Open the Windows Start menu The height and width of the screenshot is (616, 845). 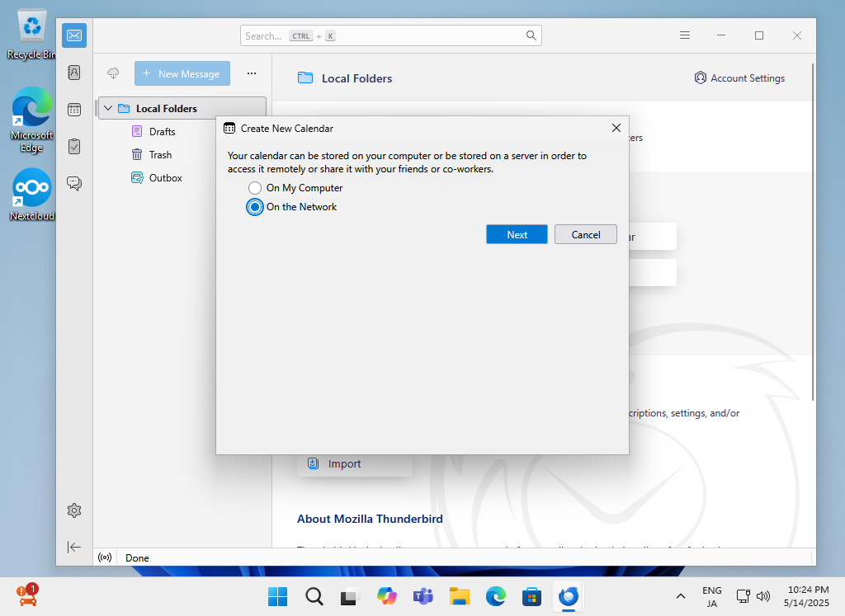[277, 596]
